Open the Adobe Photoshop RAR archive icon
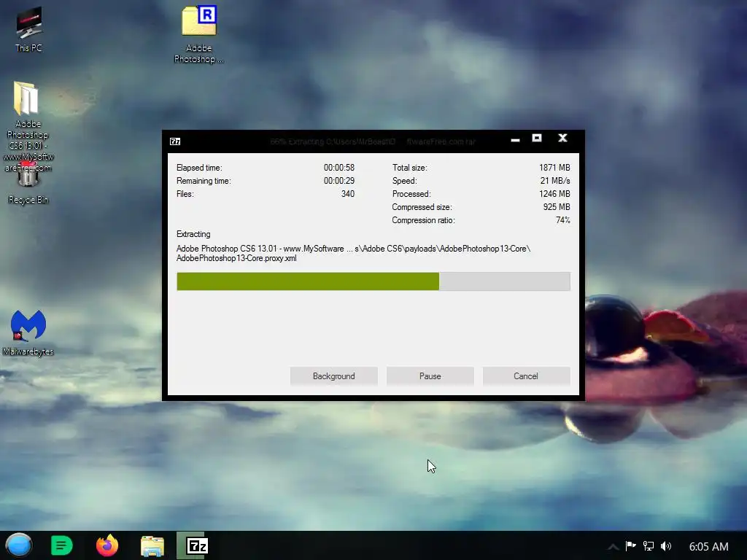Viewport: 747px width, 560px height. [x=199, y=34]
